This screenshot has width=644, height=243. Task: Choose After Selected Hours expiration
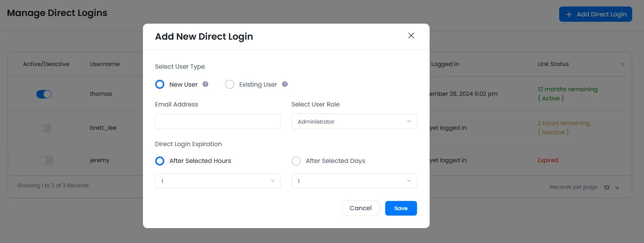pyautogui.click(x=159, y=161)
